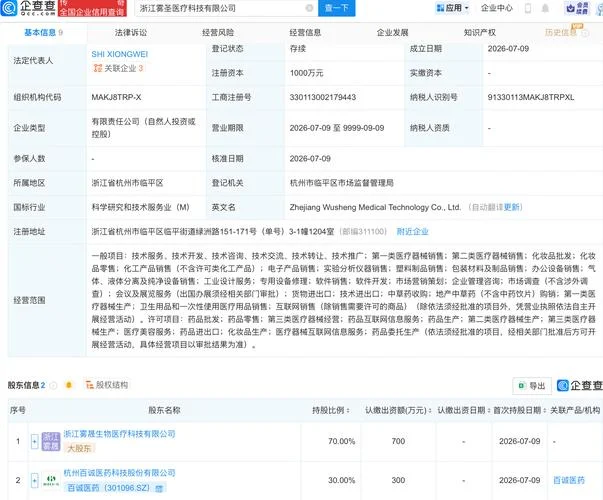Click 杭州市临平区市场监督管理局 registration authority

pos(341,183)
